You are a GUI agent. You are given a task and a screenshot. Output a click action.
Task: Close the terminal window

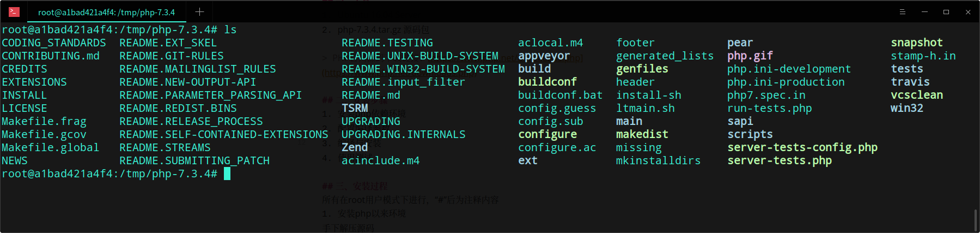[x=968, y=11]
